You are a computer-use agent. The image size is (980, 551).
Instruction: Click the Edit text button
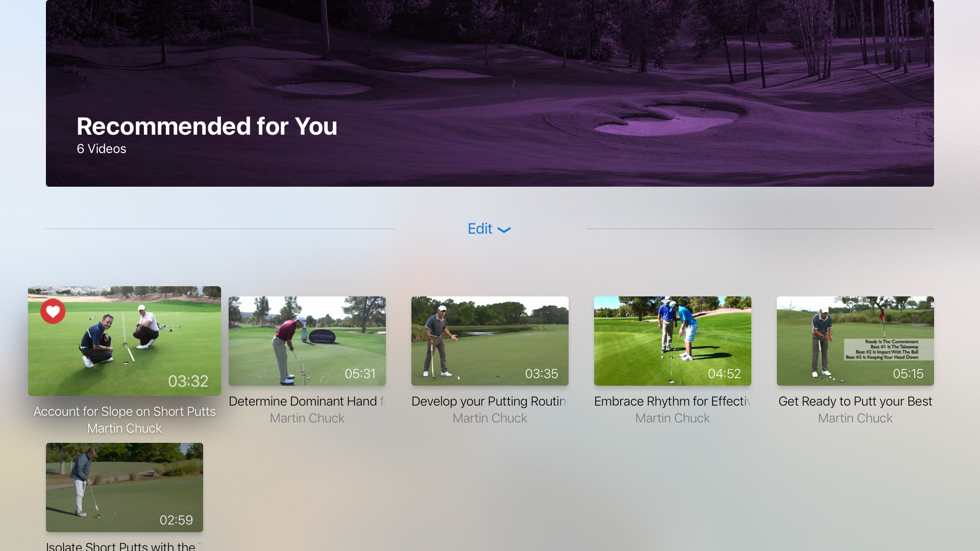[x=480, y=229]
